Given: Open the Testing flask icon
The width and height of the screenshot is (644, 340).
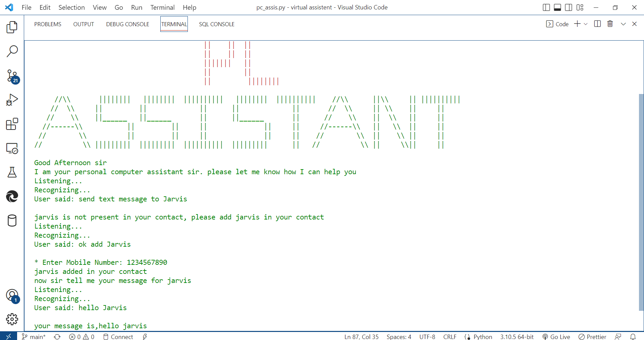Looking at the screenshot, I should [x=12, y=172].
